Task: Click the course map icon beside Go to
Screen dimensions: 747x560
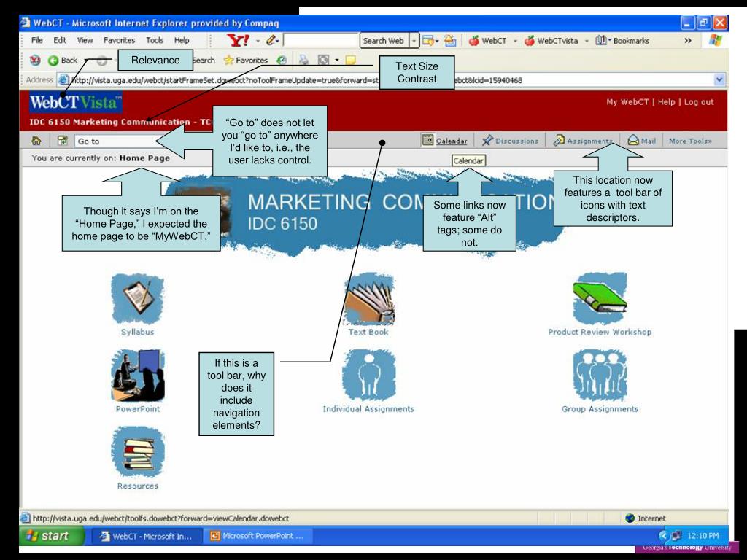Action: tap(63, 141)
